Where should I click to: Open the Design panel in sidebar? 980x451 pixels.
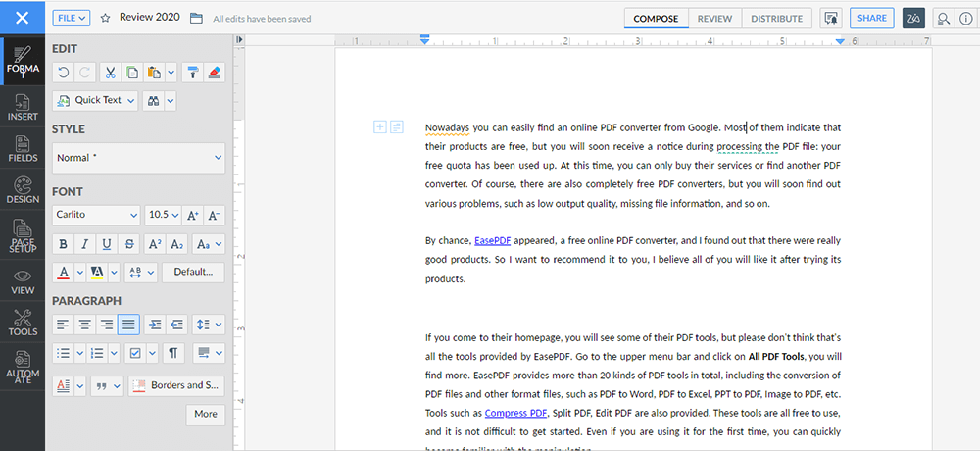pos(23,189)
